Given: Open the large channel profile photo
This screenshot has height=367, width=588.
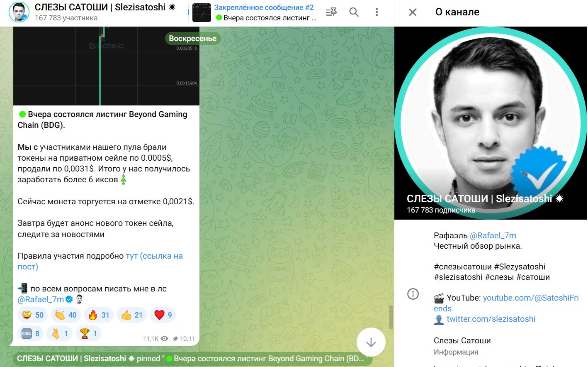Looking at the screenshot, I should 491,123.
